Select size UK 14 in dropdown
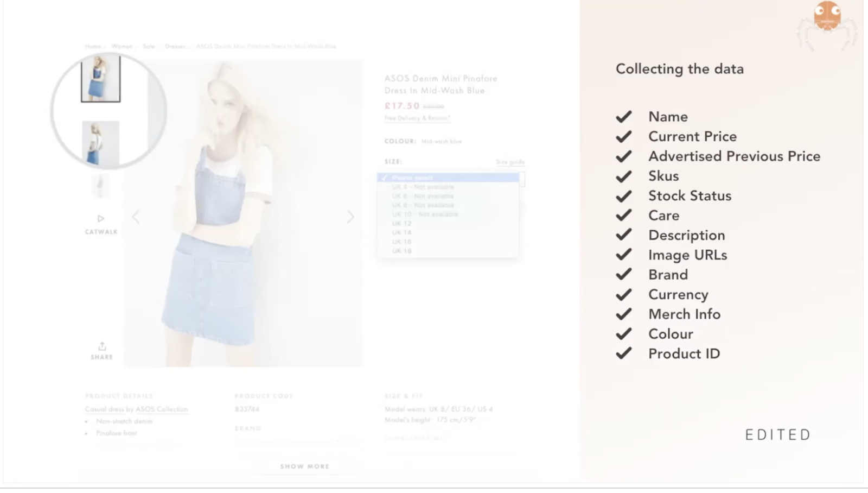This screenshot has width=868, height=493. click(402, 232)
